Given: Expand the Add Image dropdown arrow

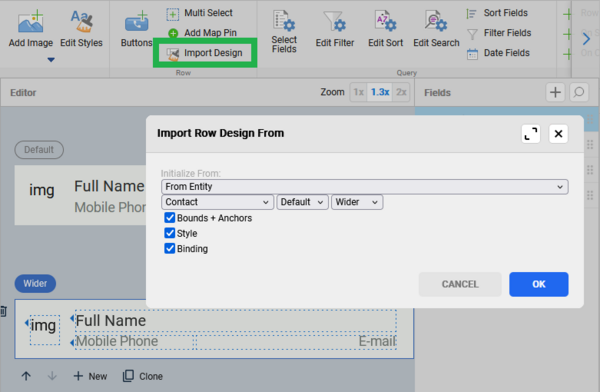Looking at the screenshot, I should coord(51,59).
